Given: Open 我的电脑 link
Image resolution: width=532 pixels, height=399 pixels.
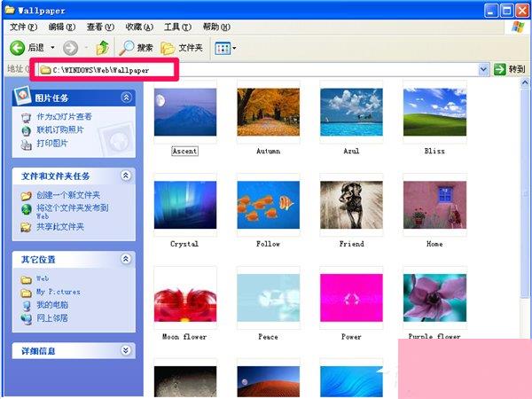Looking at the screenshot, I should click(52, 305).
